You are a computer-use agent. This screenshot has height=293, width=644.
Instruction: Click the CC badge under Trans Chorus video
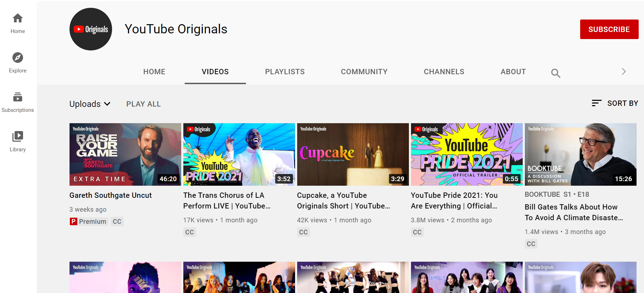point(190,232)
